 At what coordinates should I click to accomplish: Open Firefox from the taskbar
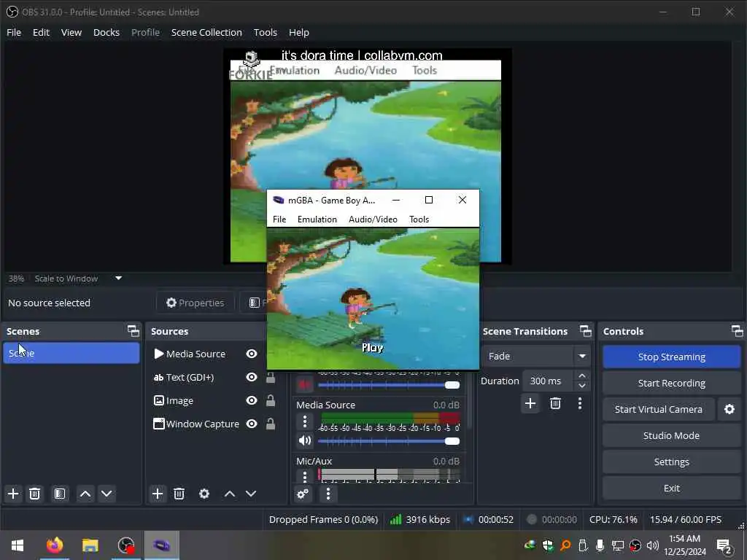[x=55, y=545]
